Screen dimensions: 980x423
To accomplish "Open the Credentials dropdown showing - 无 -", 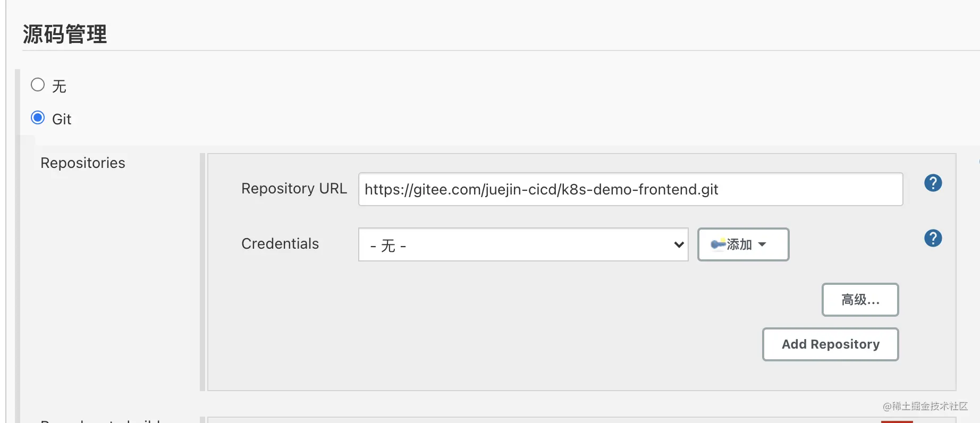I will click(516, 245).
